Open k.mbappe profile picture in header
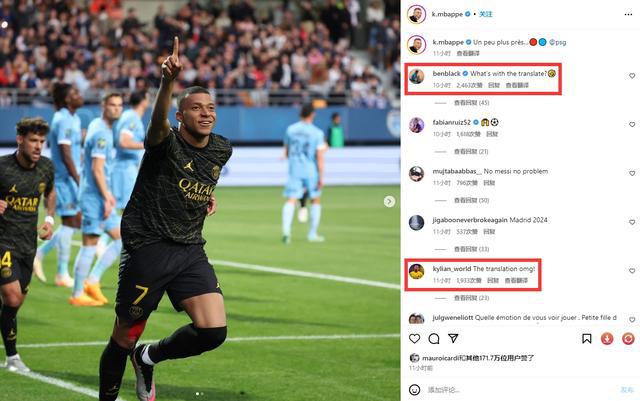This screenshot has height=401, width=640. pyautogui.click(x=416, y=14)
